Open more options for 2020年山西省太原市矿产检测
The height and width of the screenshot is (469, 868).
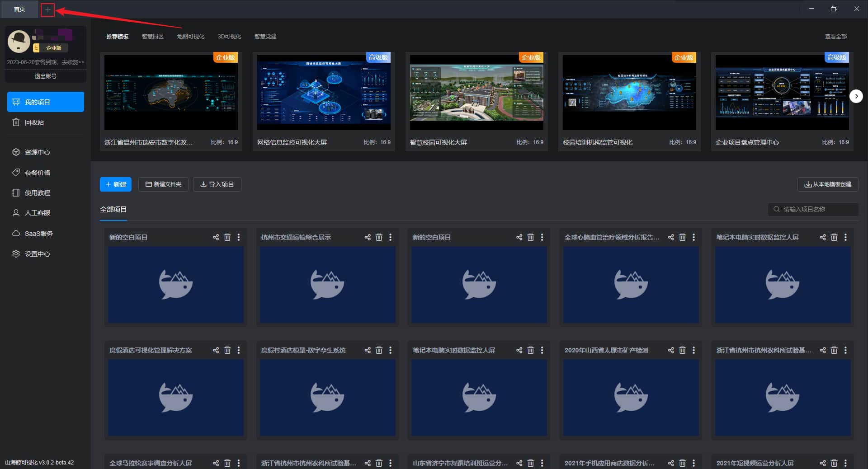pos(693,350)
